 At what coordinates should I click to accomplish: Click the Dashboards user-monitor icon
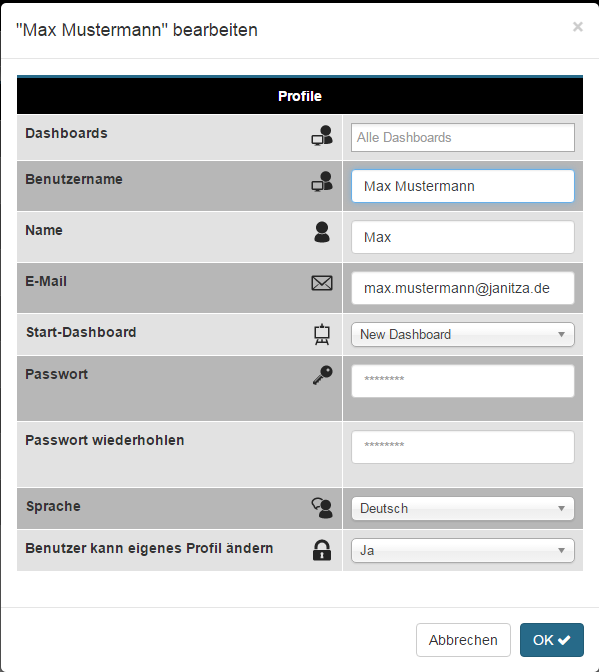pos(322,135)
